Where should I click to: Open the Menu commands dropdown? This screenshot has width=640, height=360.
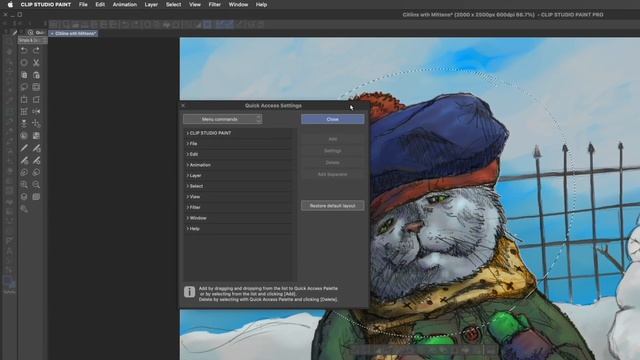point(222,119)
